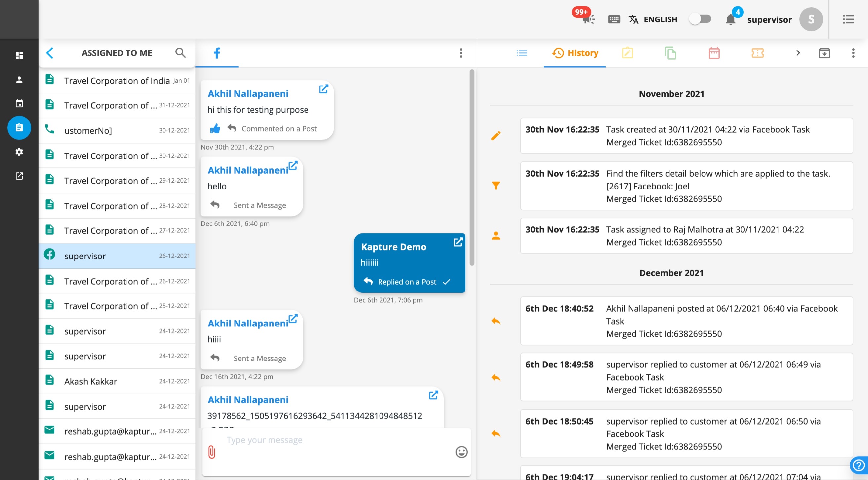Expand the right arrow chevron beside grid icon
The width and height of the screenshot is (868, 480).
[798, 52]
